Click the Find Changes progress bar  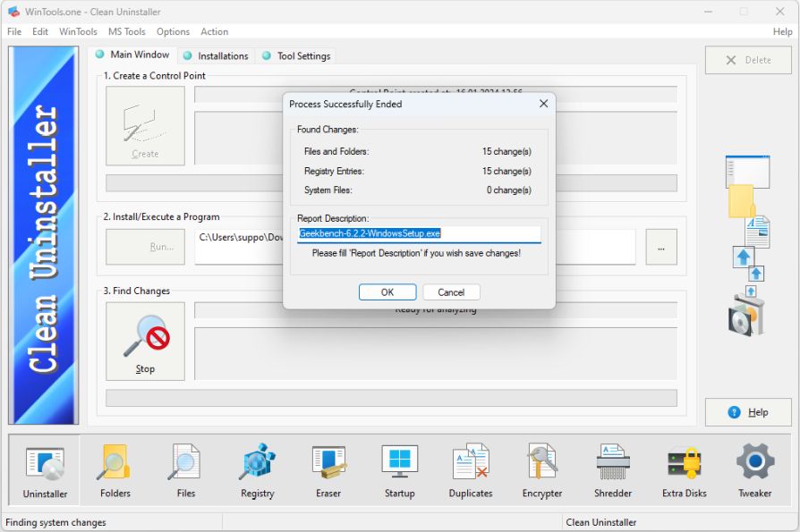tap(391, 398)
